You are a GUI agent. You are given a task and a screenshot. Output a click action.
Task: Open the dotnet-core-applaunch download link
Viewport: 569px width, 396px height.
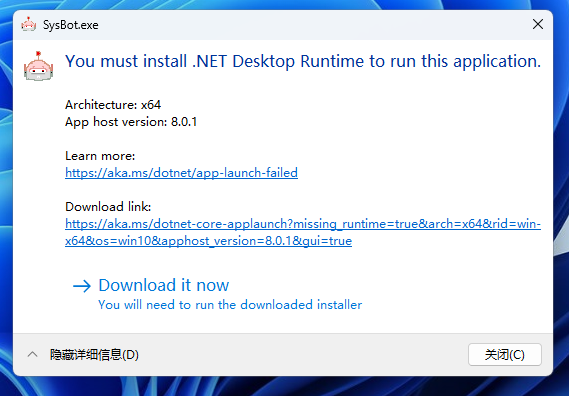pos(303,232)
